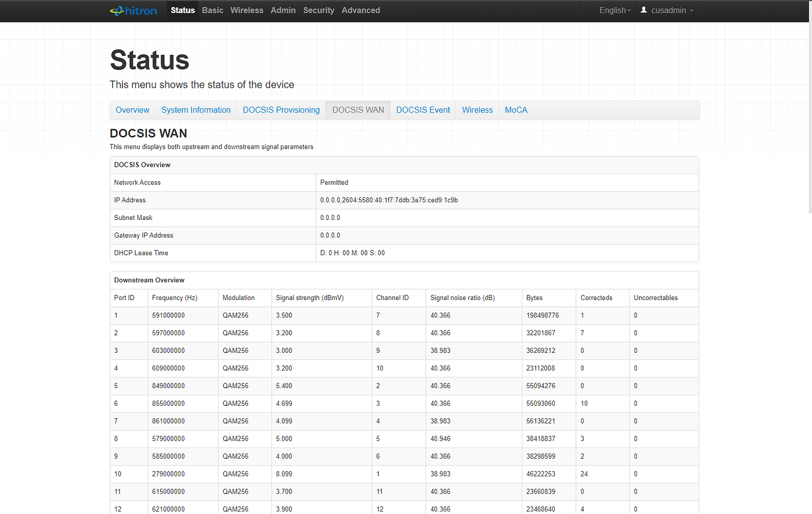Open the Wireless menu in top navigation
Viewport: 812px width, 514px height.
(x=247, y=10)
